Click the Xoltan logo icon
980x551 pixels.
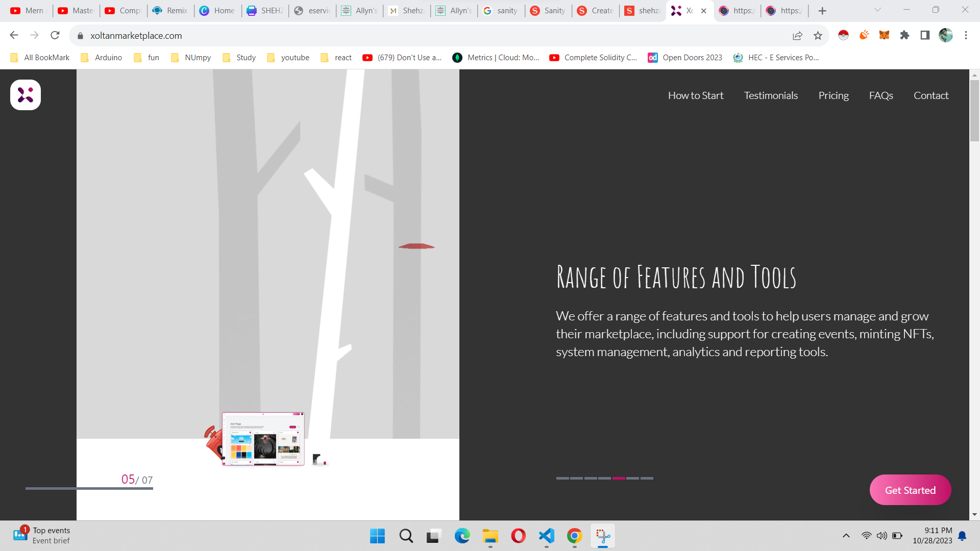(x=26, y=95)
